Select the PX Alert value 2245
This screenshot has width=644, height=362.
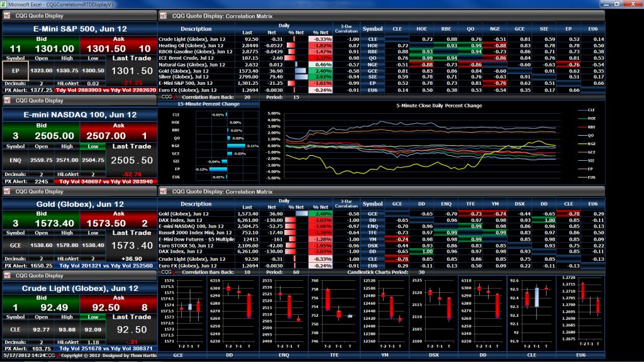point(41,182)
